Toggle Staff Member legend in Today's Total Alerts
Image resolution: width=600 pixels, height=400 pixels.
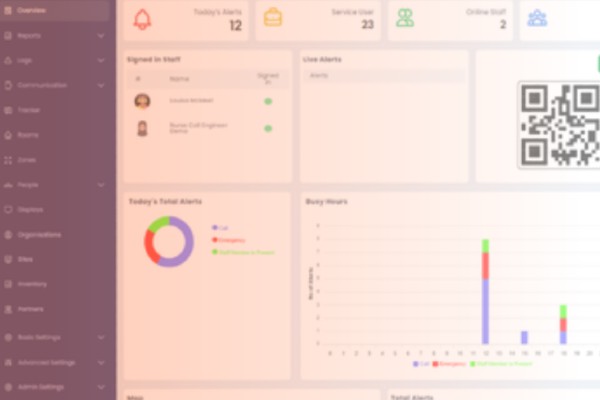[243, 252]
